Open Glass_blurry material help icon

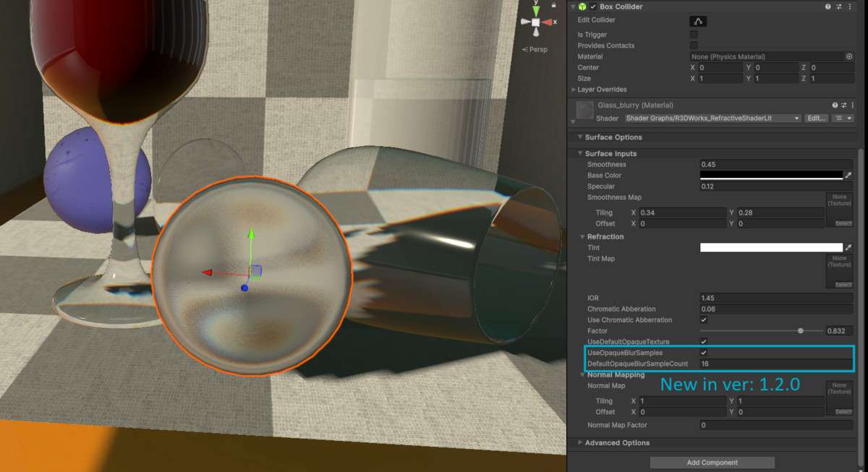(x=835, y=106)
